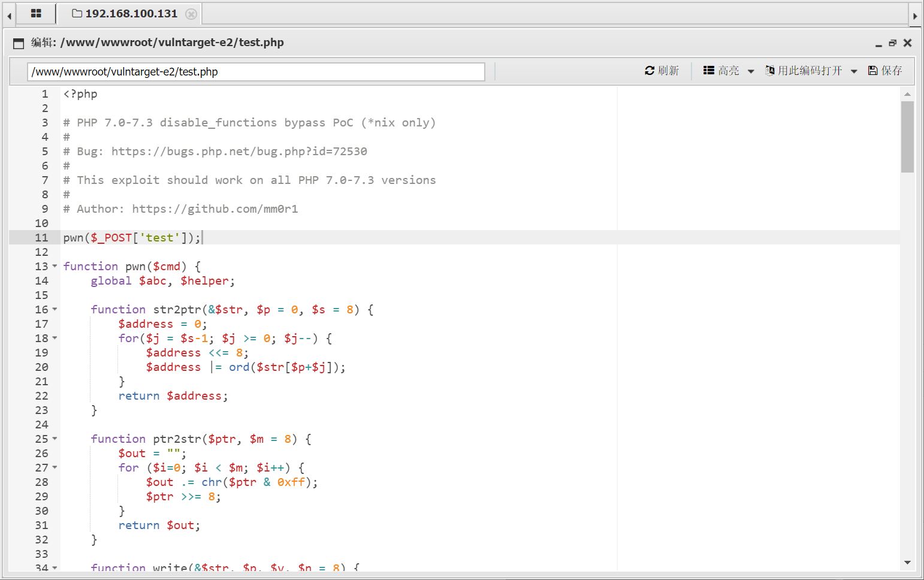Restore the editor window size

point(892,43)
